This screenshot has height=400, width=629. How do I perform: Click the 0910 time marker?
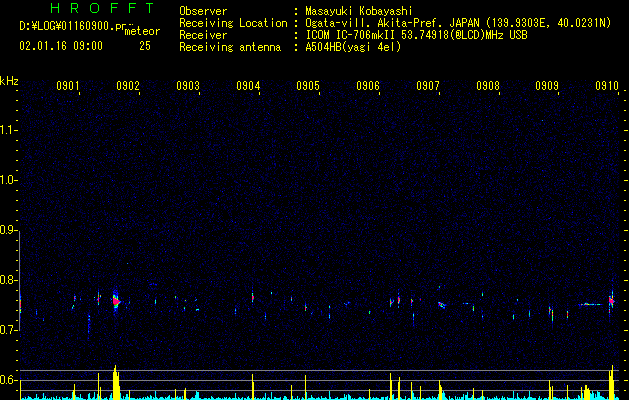607,85
